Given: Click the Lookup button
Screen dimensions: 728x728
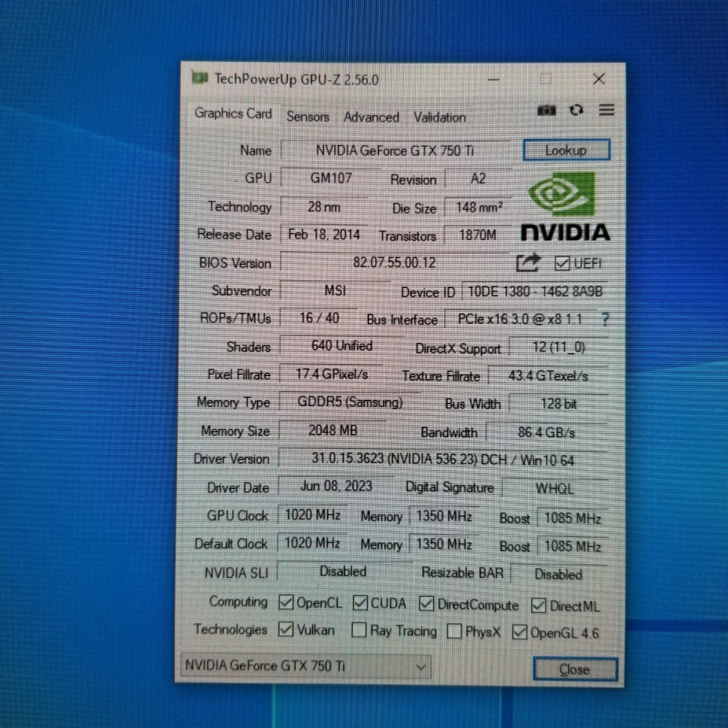Looking at the screenshot, I should 566,150.
